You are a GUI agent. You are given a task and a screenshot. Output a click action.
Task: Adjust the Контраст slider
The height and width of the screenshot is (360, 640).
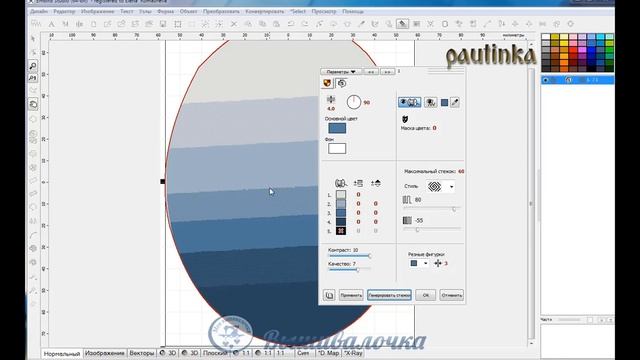(349, 256)
